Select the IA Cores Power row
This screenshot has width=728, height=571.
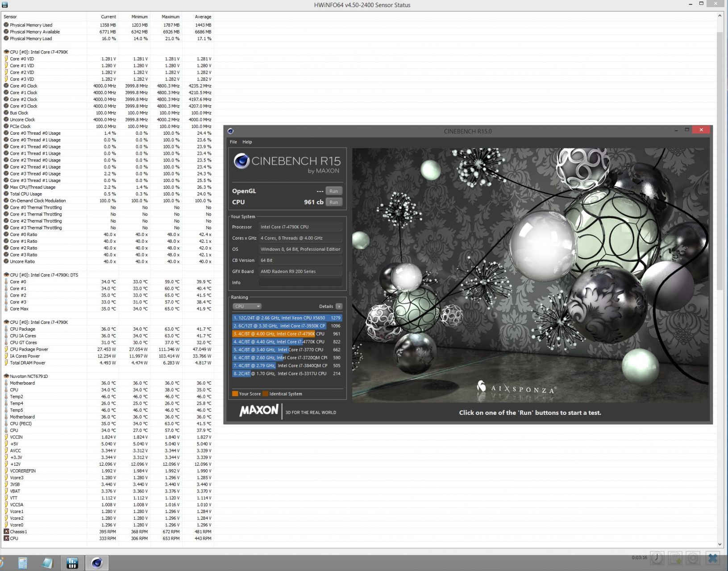[107, 356]
